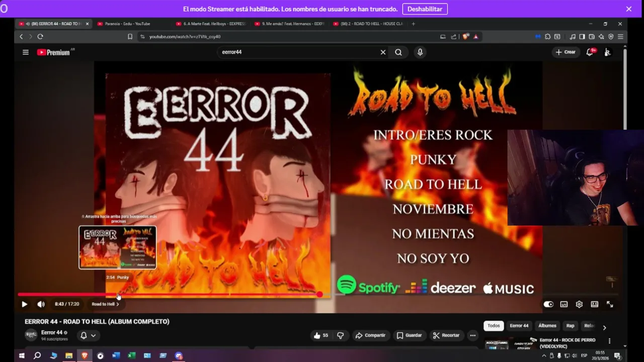Switch to the 2 - Road to Hell House tab
Screen dimensions: 644x362
(368, 24)
